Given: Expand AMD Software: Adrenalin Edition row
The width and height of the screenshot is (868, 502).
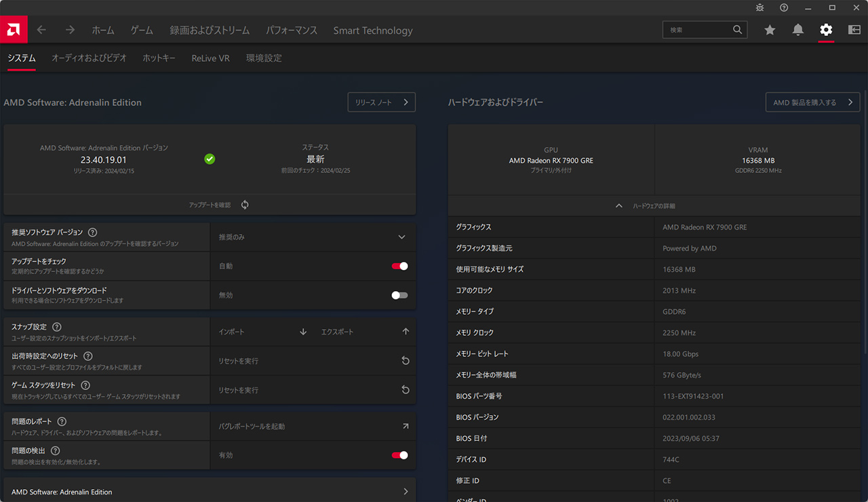Looking at the screenshot, I should click(x=210, y=492).
